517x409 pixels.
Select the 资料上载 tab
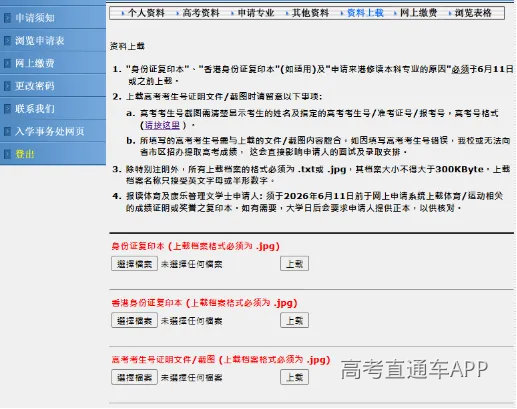(x=365, y=13)
